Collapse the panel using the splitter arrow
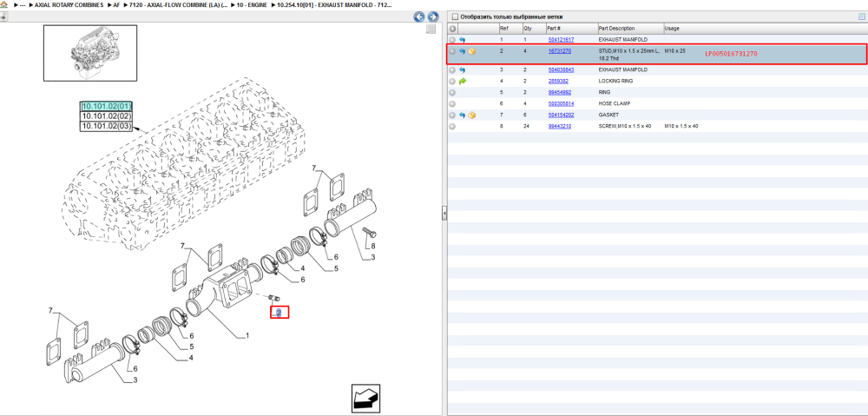The image size is (868, 416). 444,213
